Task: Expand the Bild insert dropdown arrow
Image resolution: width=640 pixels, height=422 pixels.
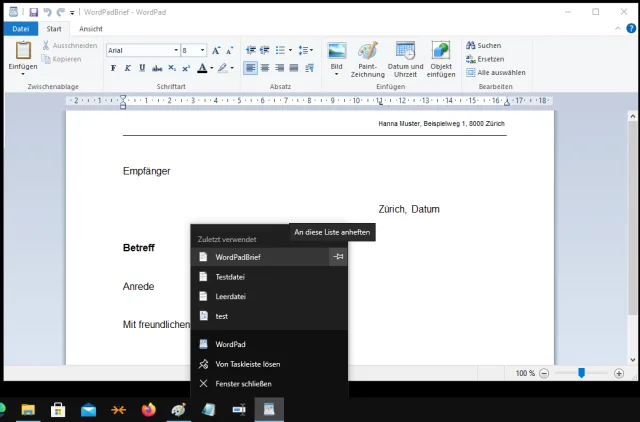Action: 336,74
